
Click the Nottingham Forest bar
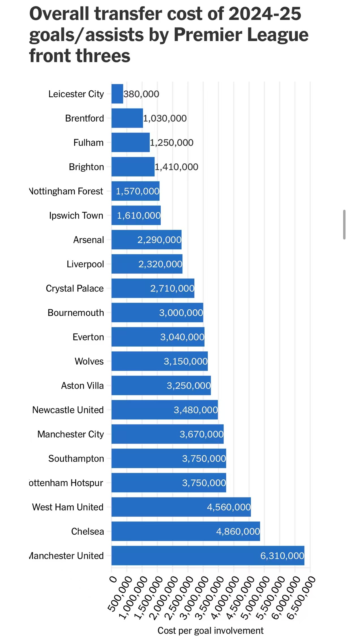click(135, 191)
